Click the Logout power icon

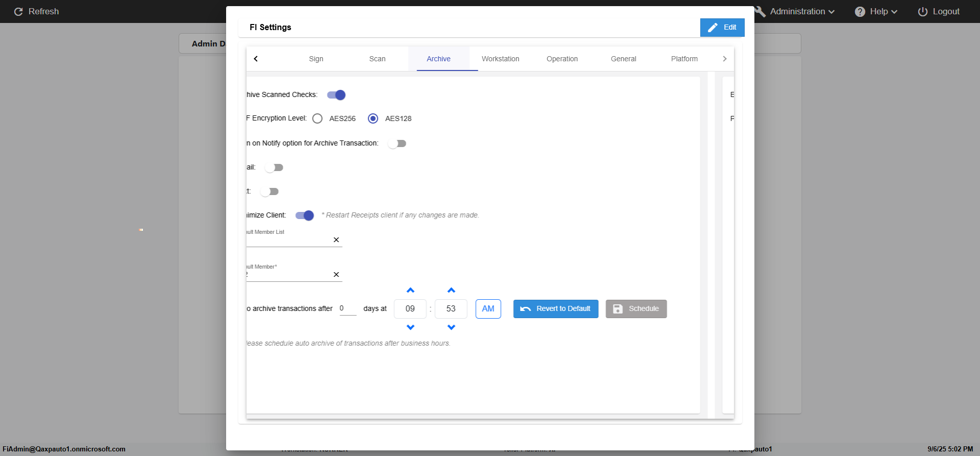[x=923, y=12]
